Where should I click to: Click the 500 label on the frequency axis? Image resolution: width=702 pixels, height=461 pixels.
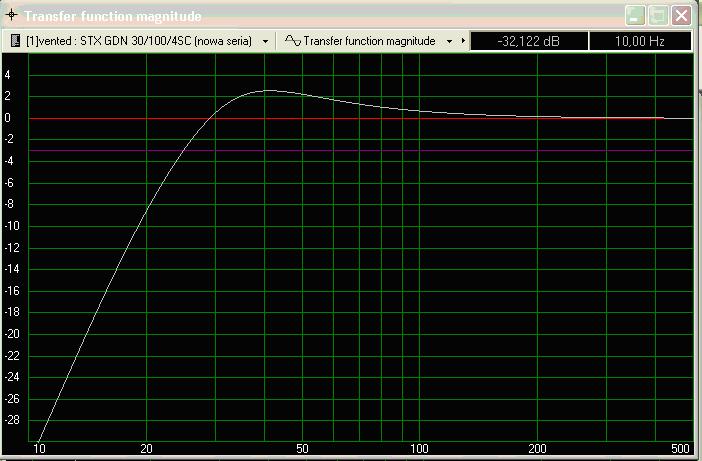(681, 448)
